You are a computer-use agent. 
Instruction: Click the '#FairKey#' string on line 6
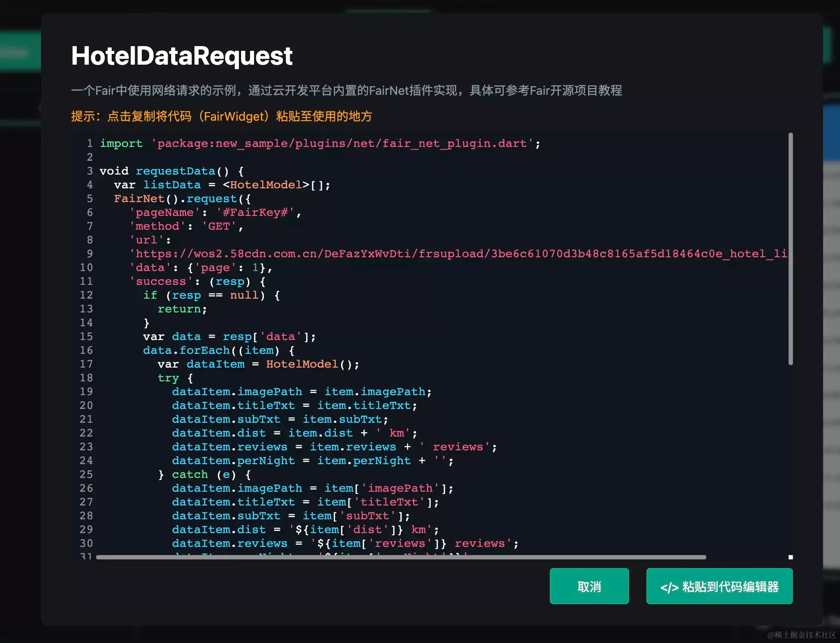[x=255, y=212]
